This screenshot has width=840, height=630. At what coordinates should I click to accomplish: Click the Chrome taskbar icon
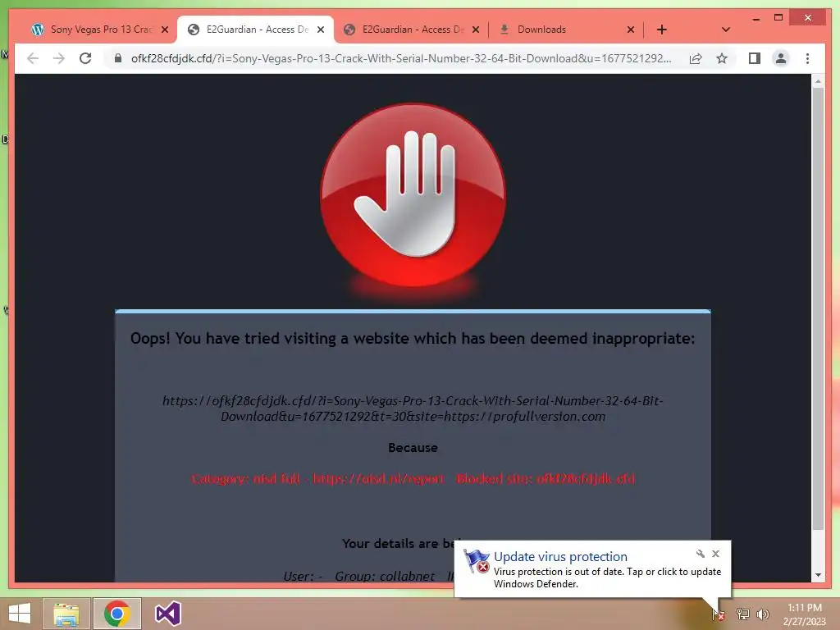(116, 614)
